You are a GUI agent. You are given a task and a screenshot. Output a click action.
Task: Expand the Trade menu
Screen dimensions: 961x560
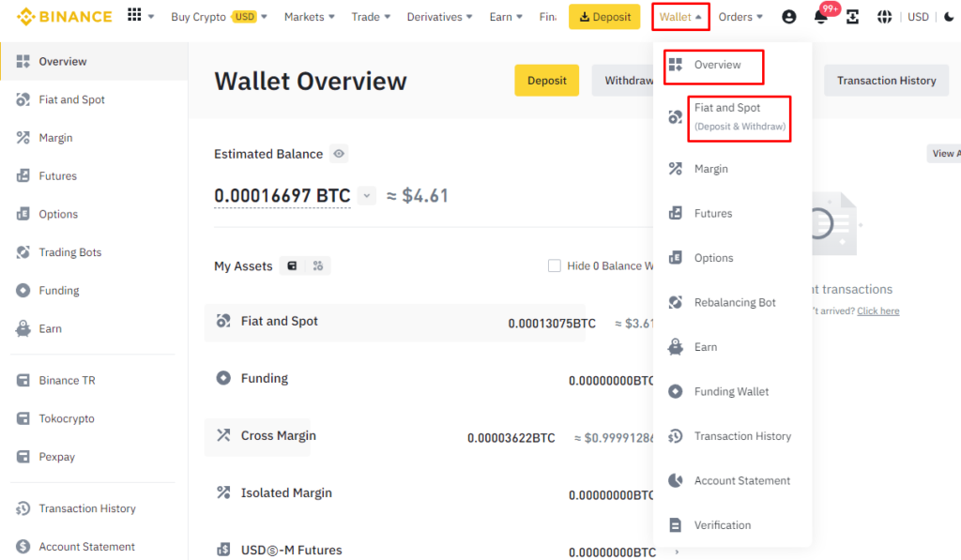[x=371, y=17]
